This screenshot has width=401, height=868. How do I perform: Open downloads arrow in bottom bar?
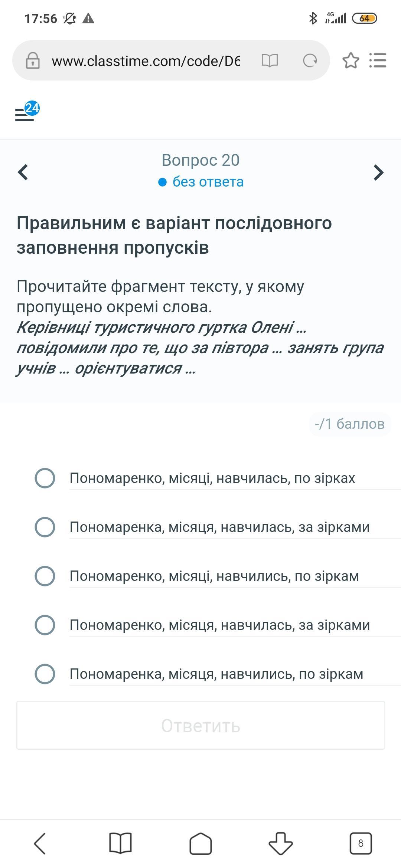click(281, 843)
